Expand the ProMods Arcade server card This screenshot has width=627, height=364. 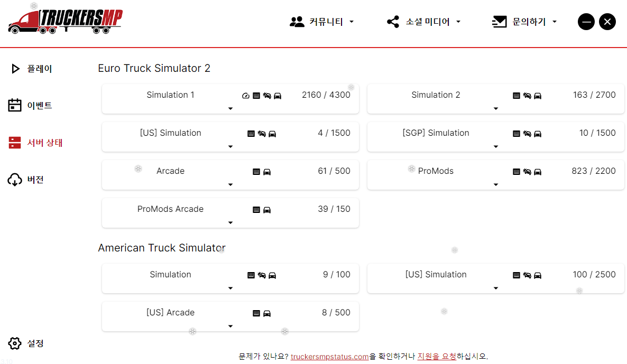230,223
